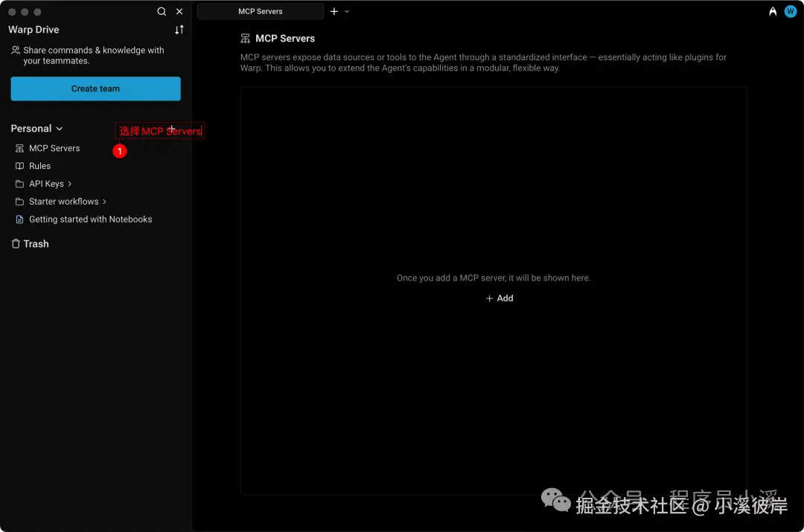Open the new tab dropdown arrow
Image resolution: width=804 pixels, height=532 pixels.
(x=347, y=11)
